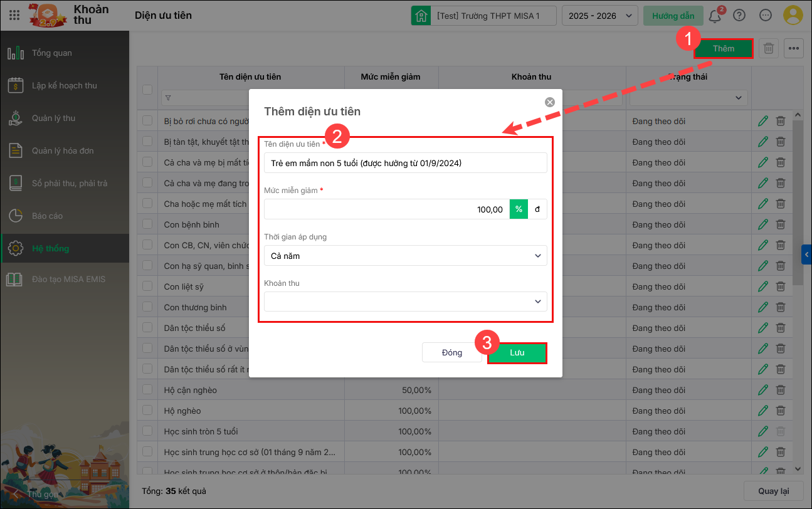Navigate to Quản lý thu

tap(65, 118)
